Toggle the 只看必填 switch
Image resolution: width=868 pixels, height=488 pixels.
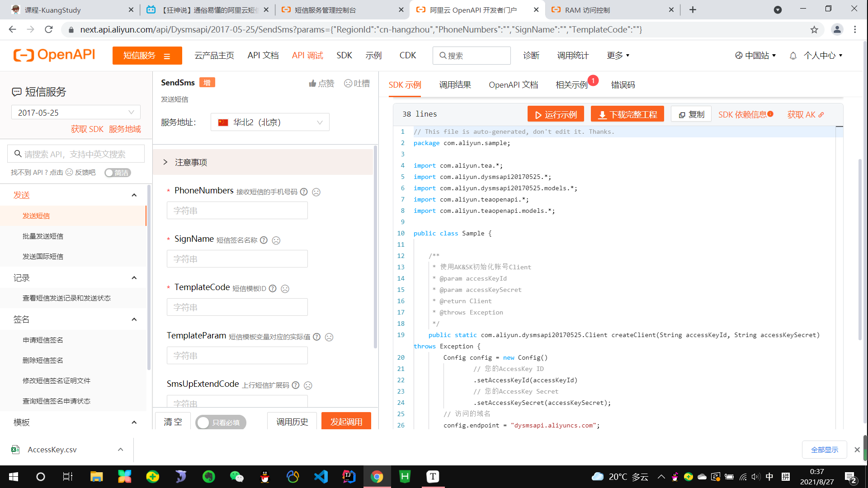[x=221, y=422]
